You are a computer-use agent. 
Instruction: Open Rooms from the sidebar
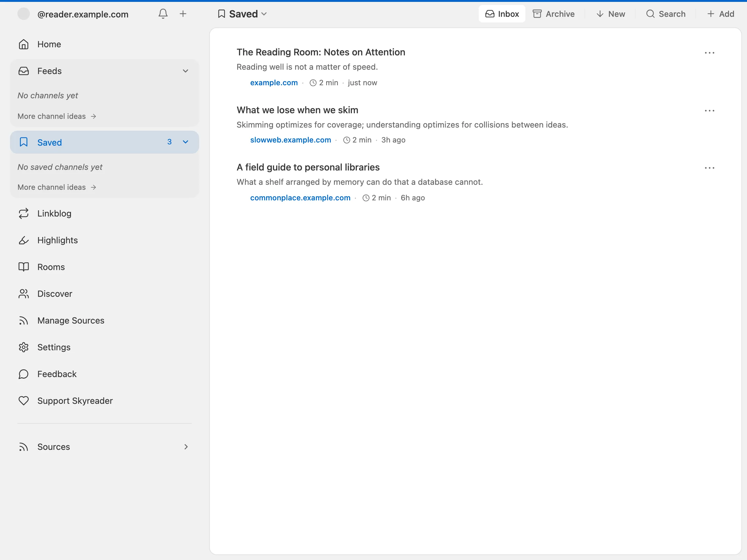[104, 267]
